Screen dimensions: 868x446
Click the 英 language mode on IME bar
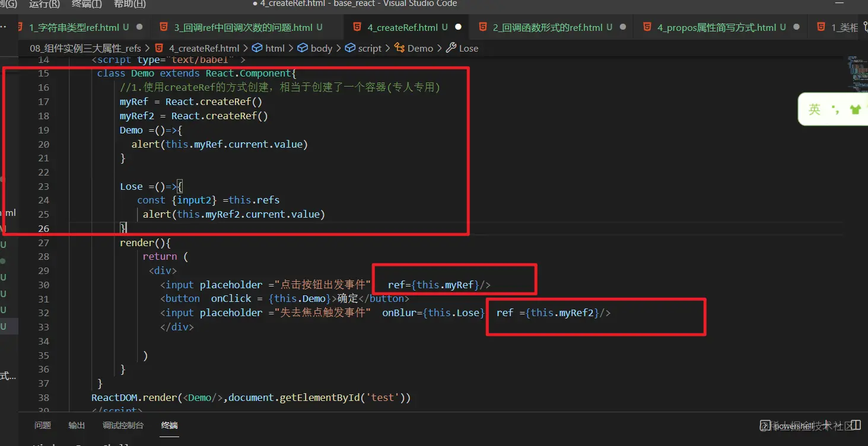(815, 109)
